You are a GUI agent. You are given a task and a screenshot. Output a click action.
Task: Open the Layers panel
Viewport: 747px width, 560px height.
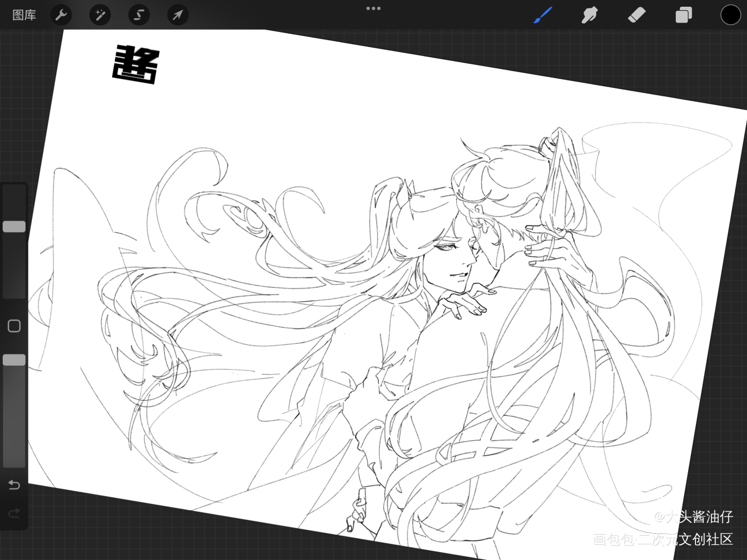684,15
